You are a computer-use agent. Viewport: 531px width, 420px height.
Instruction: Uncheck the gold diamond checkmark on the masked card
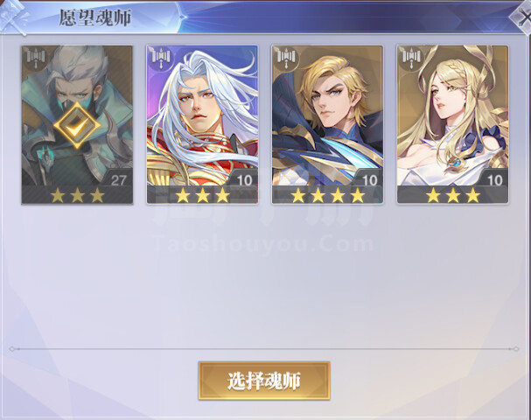pyautogui.click(x=77, y=126)
